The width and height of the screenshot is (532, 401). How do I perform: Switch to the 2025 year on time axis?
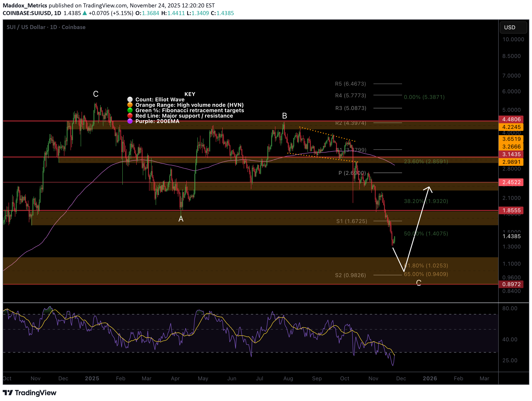coord(92,378)
